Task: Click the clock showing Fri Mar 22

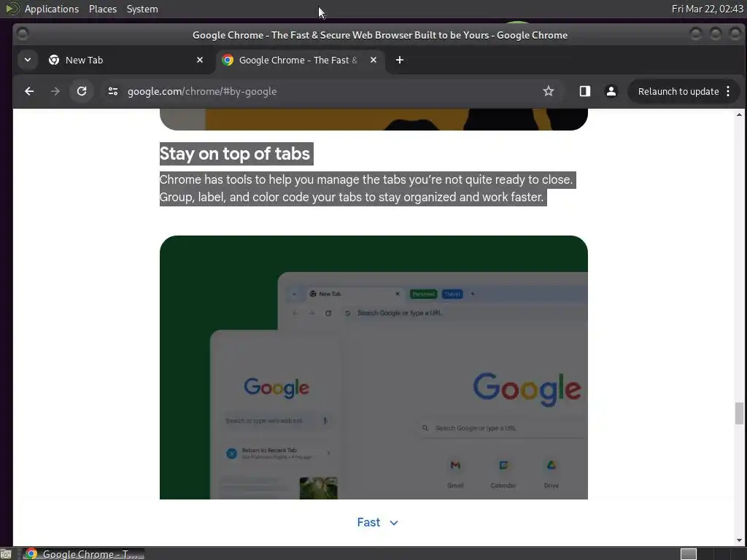Action: 707,9
